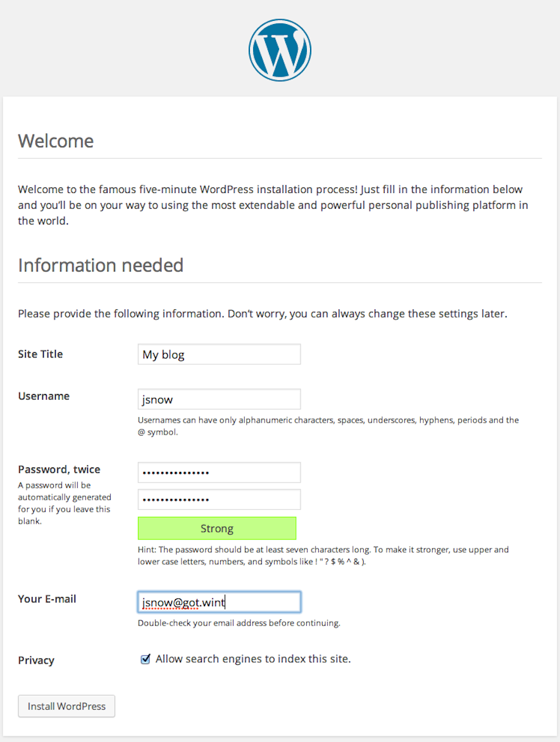
Task: Click the Your E-mail label
Action: (47, 598)
